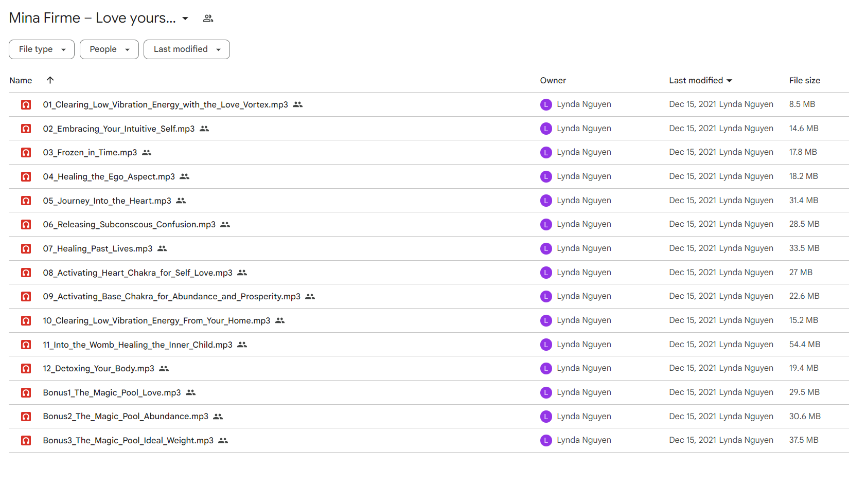Click shared icon next to 03_Frozen_in_Time.mp3

(147, 152)
